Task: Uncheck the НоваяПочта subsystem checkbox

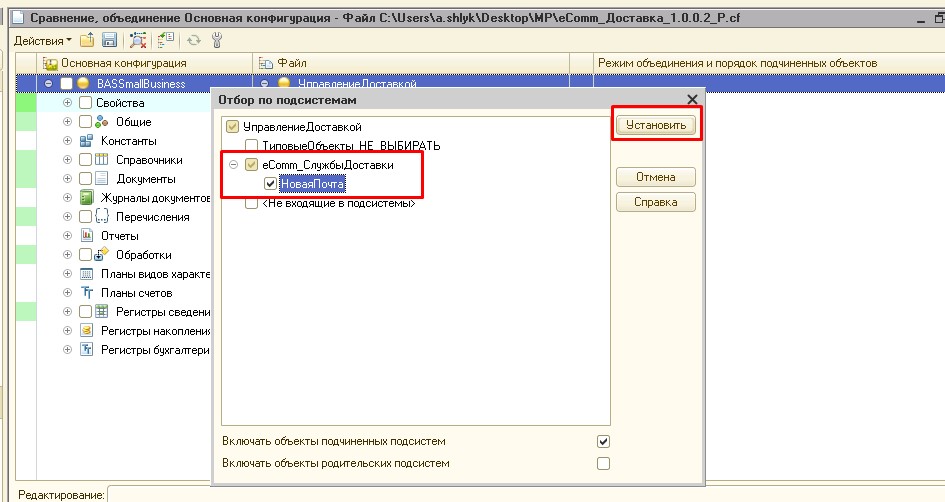Action: click(x=270, y=184)
